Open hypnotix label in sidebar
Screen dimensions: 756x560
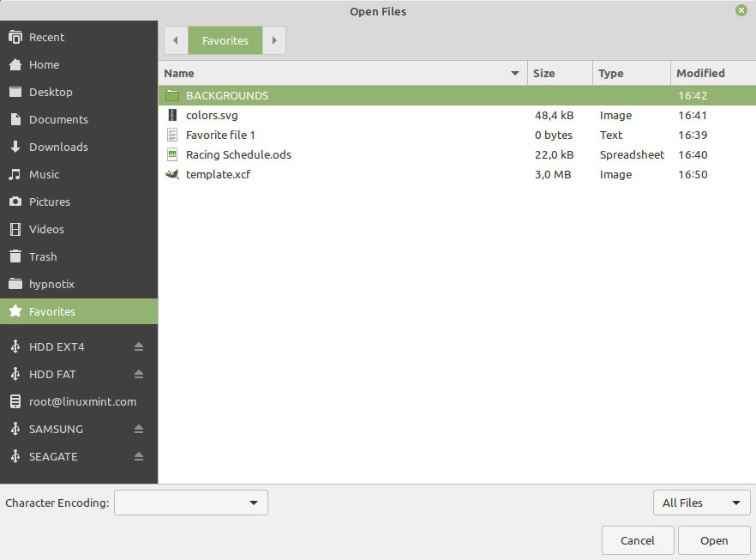pos(51,284)
